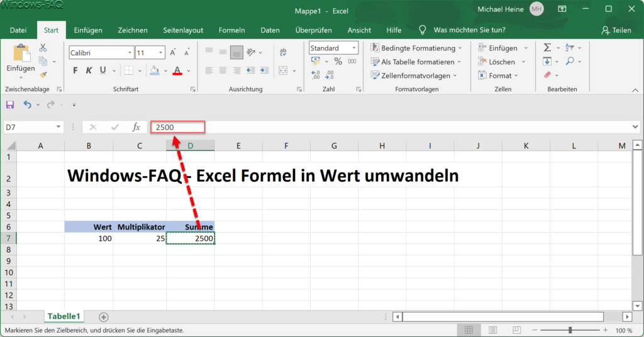Click the Einfügen paste clipboard icon

pos(21,54)
